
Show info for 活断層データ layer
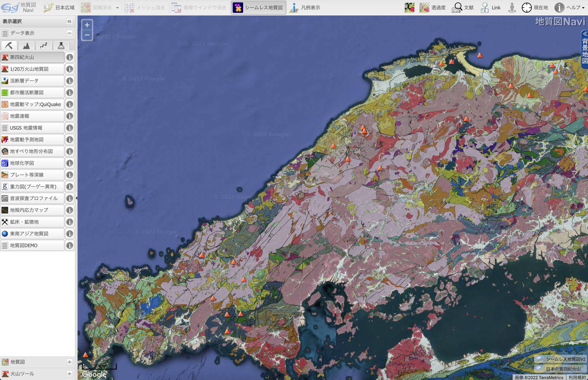pyautogui.click(x=70, y=81)
